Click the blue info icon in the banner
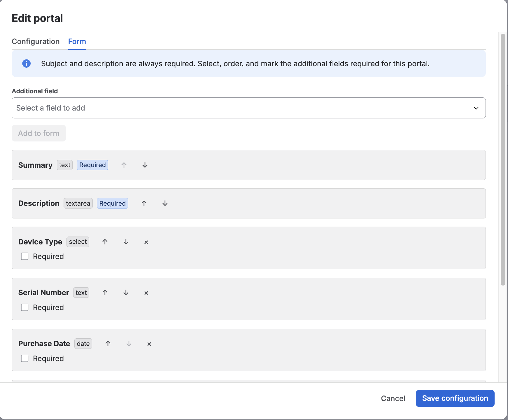The height and width of the screenshot is (420, 508). [27, 63]
